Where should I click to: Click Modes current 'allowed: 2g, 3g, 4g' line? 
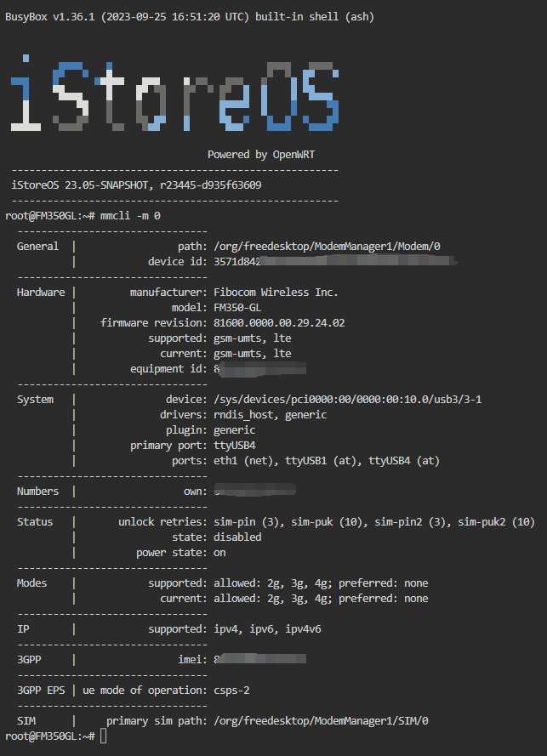click(x=321, y=599)
